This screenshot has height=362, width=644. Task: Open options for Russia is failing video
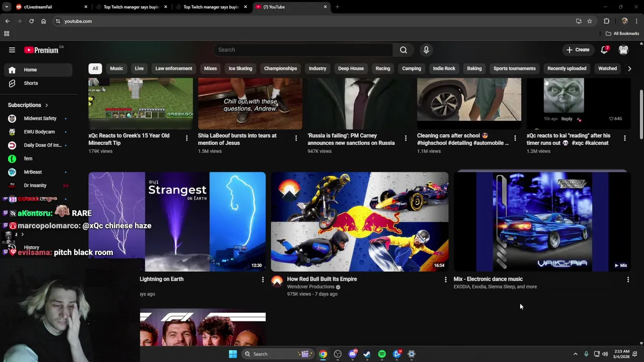(406, 138)
